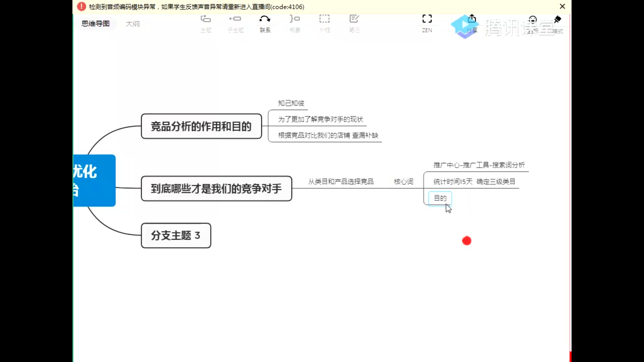Screen dimensions: 644x362
Task: Select the 到底哪些才是我们的竞争对手 topic
Action: pyautogui.click(x=216, y=189)
